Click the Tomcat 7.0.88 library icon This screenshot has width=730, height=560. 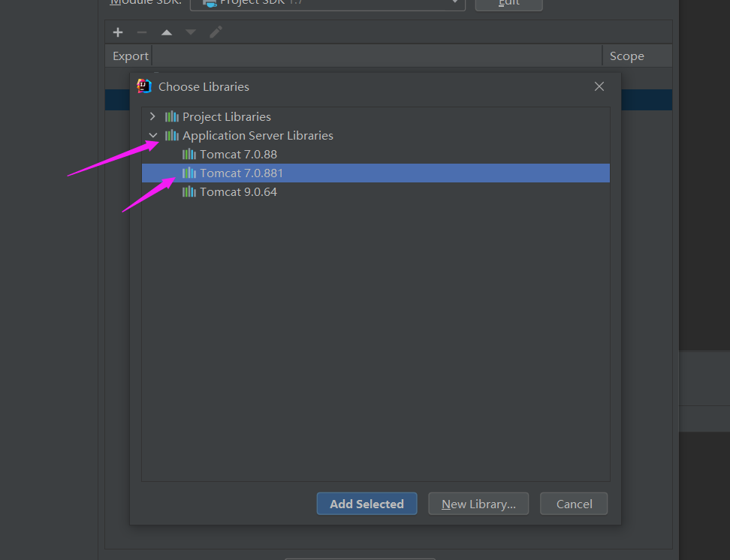click(x=189, y=154)
